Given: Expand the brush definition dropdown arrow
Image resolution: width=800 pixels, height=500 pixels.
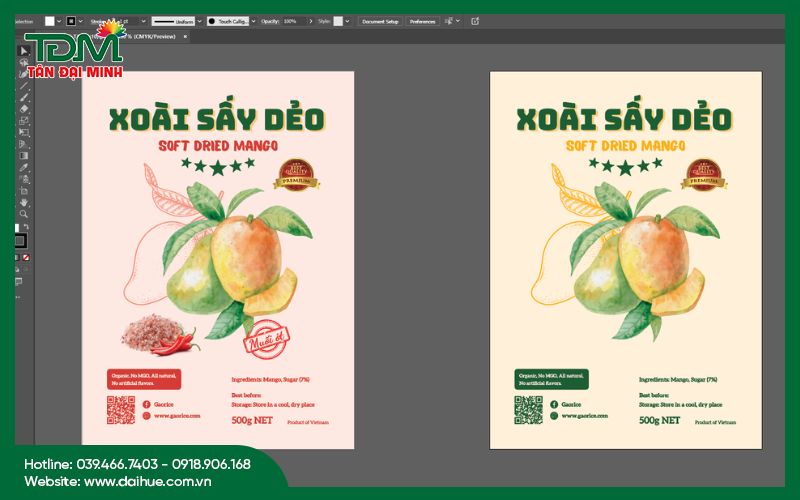Looking at the screenshot, I should point(254,21).
